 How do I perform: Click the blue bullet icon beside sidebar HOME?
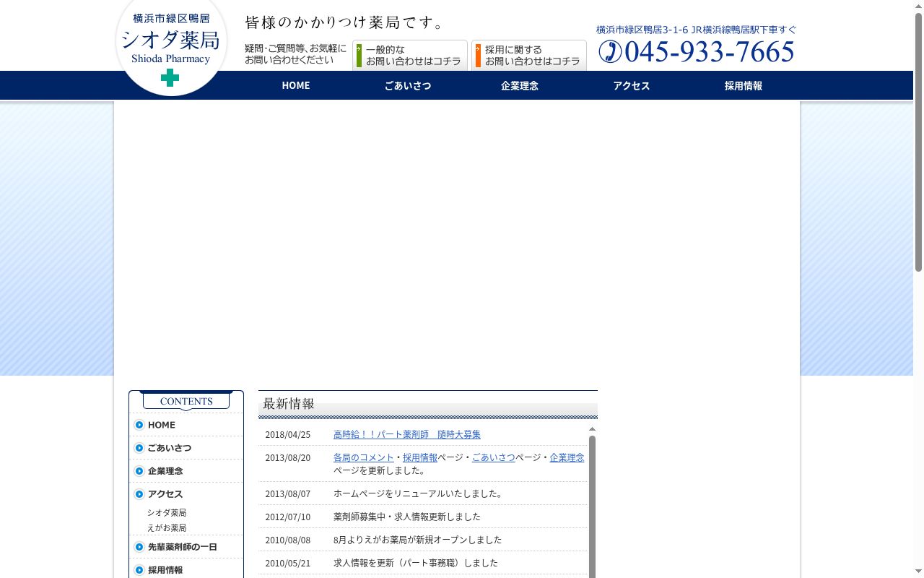coord(139,425)
